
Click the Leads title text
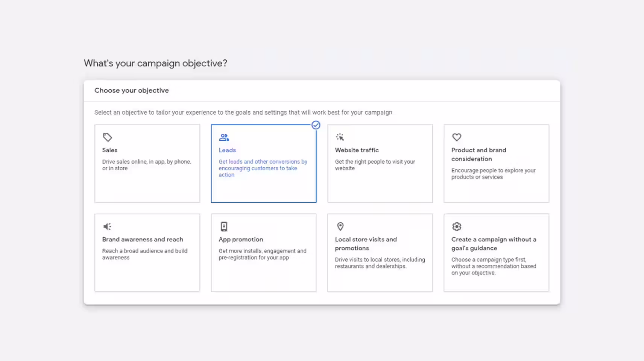point(227,150)
